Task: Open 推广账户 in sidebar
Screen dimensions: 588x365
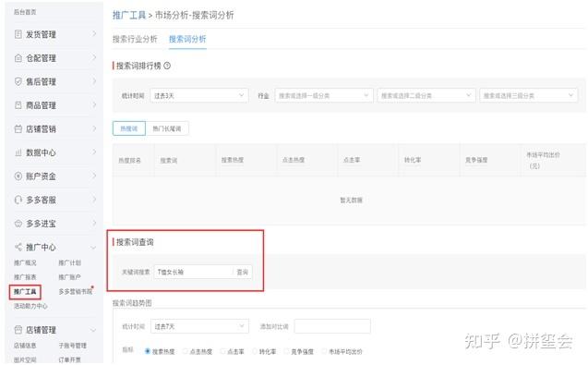Action: (69, 277)
